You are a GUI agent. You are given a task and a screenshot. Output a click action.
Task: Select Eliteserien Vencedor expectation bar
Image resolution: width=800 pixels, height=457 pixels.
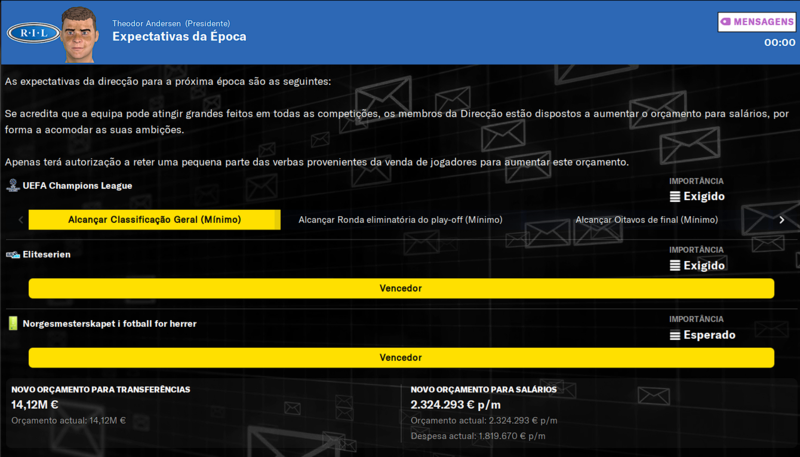coord(401,288)
